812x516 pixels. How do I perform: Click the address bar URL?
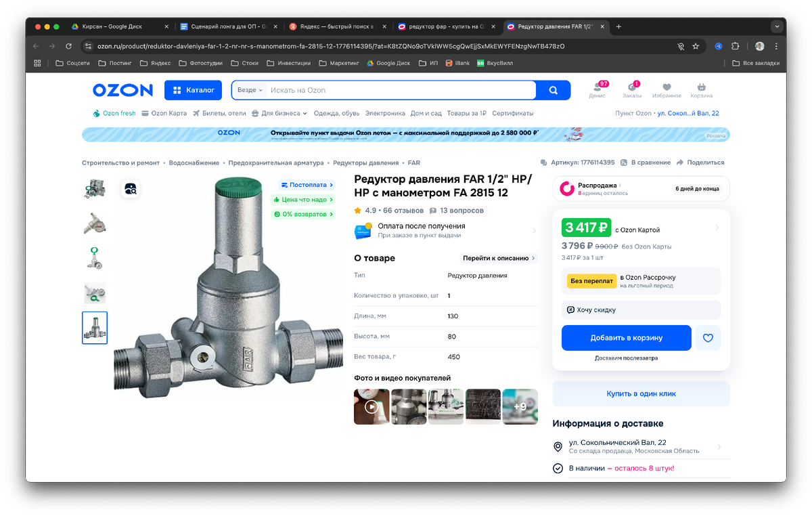[330, 46]
